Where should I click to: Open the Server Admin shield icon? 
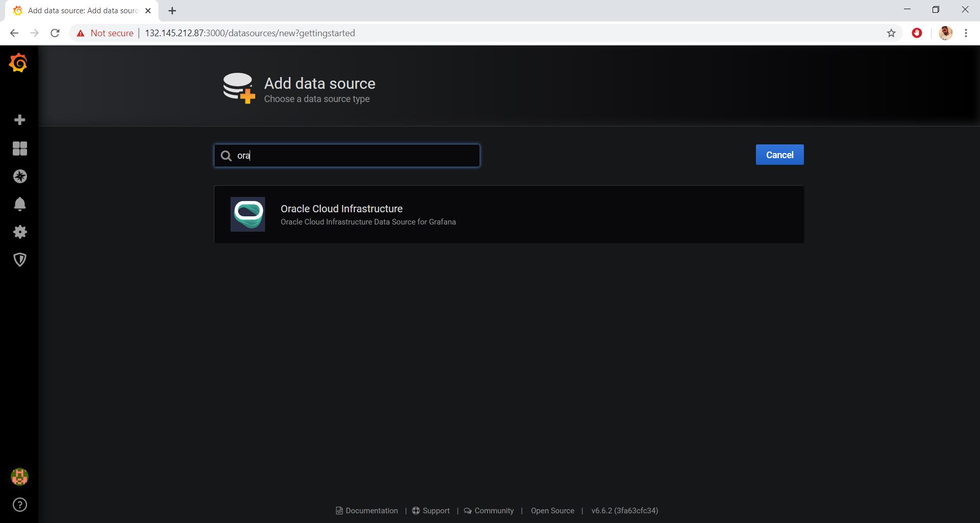(x=19, y=260)
